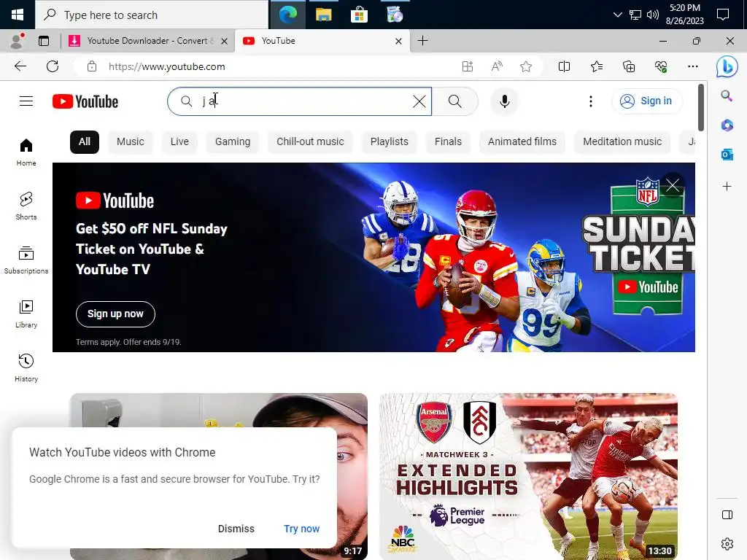Open the YouTube hamburger guide menu

(x=26, y=101)
